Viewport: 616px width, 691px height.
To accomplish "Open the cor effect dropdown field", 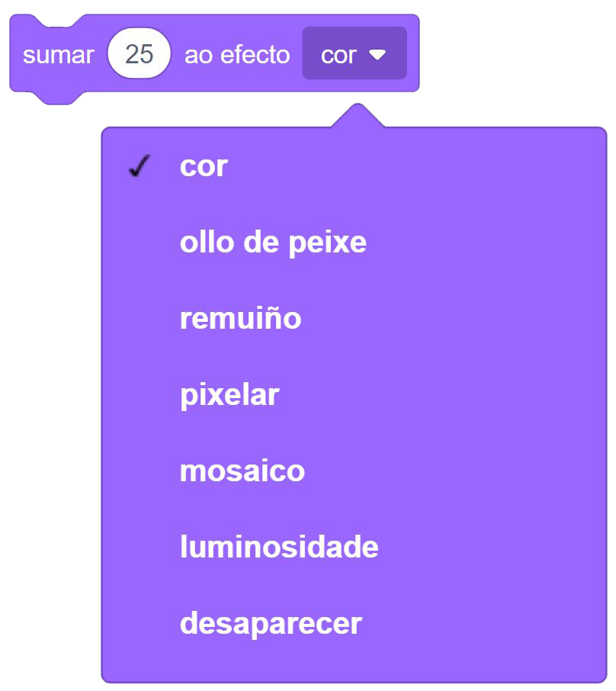I will [355, 54].
